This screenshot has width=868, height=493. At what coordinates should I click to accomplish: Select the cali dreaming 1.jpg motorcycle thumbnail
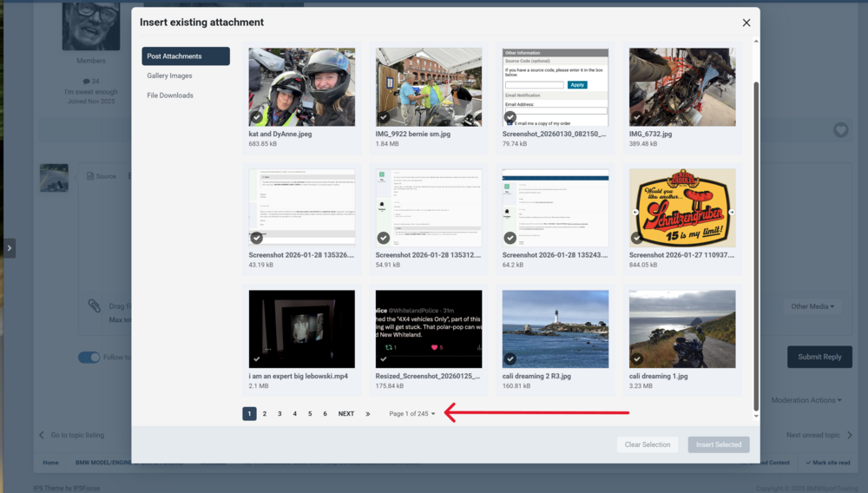coord(682,329)
